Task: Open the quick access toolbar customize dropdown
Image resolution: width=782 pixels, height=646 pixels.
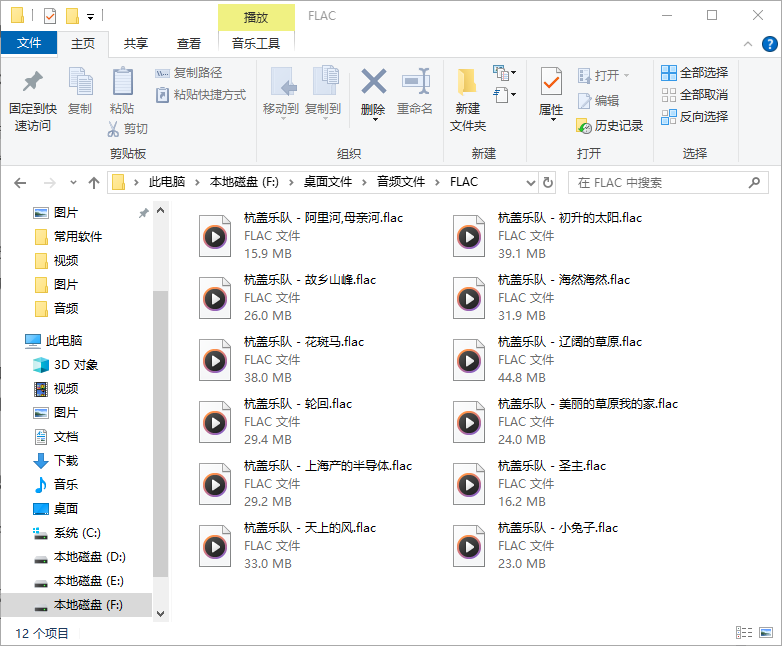Action: (x=90, y=17)
